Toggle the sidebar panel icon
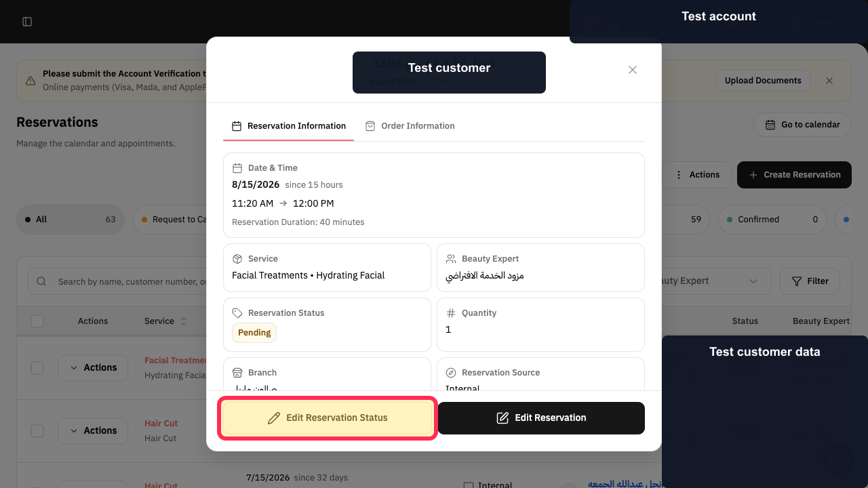 pyautogui.click(x=27, y=22)
